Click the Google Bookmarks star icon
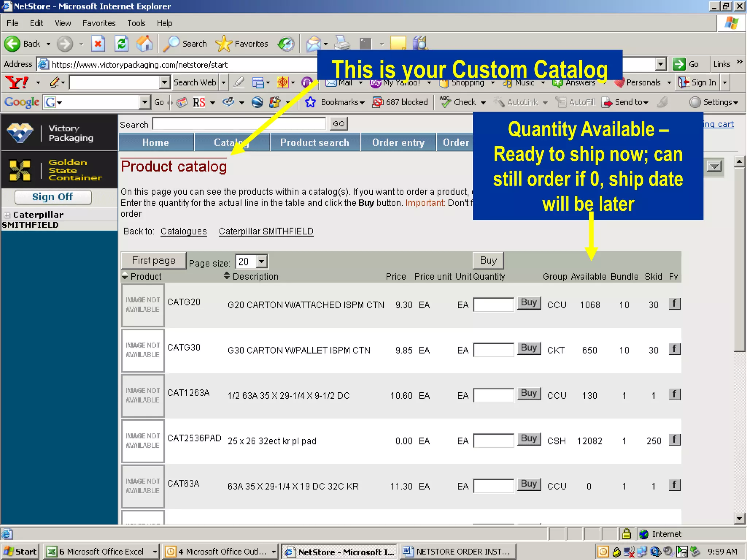Image resolution: width=747 pixels, height=560 pixels. coord(310,102)
